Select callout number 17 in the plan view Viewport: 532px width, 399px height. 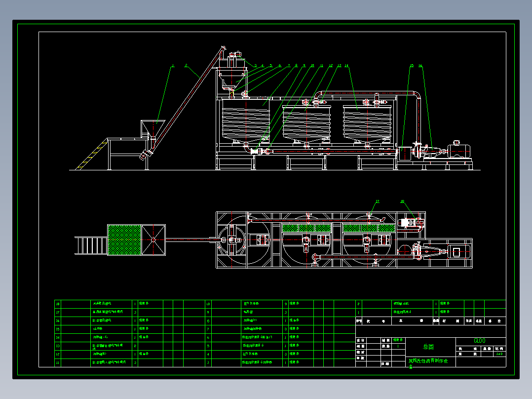point(377,201)
